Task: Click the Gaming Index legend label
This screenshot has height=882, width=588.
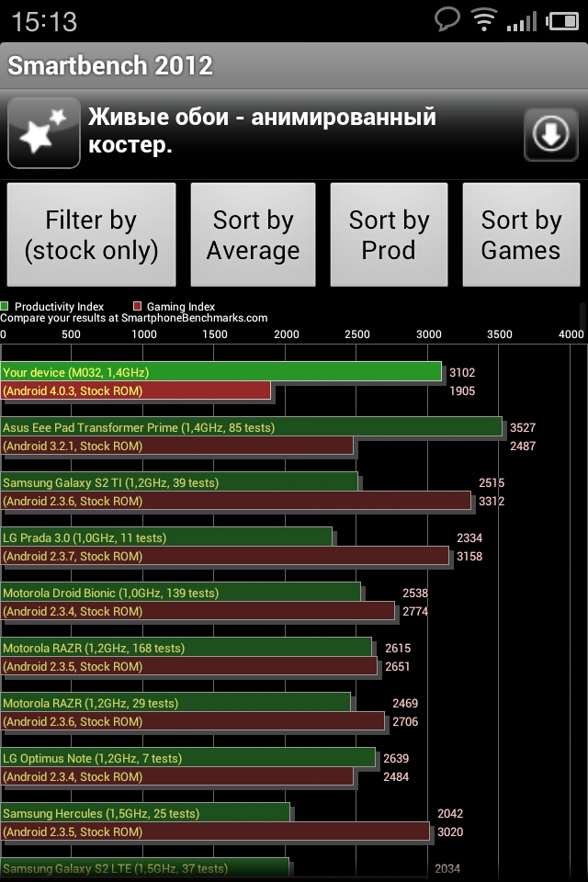Action: click(181, 307)
